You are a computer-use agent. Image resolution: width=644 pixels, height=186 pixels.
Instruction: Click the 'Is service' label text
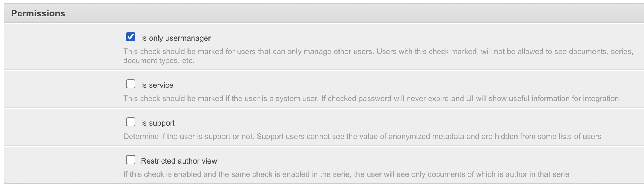click(157, 85)
